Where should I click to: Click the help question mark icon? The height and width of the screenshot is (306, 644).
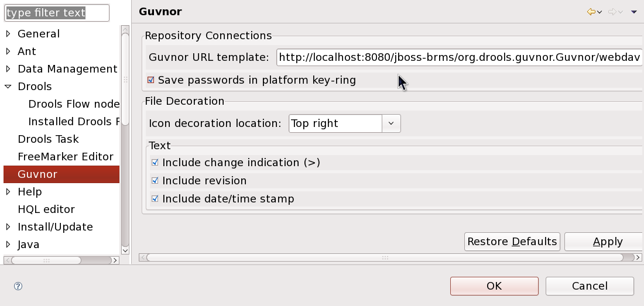(18, 286)
